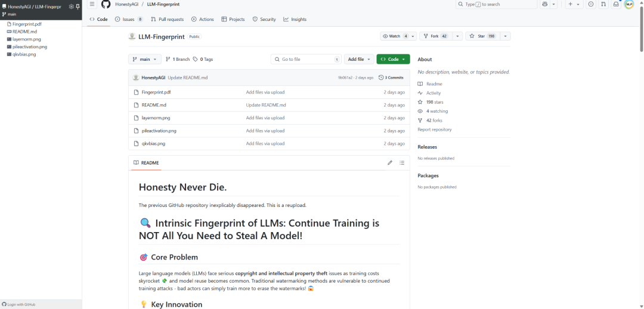The width and height of the screenshot is (644, 309).
Task: Open the issues circle icon in header
Action: click(x=591, y=4)
